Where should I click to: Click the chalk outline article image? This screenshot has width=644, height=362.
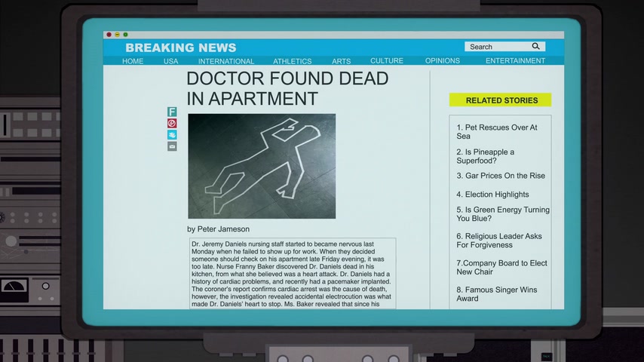click(x=262, y=166)
